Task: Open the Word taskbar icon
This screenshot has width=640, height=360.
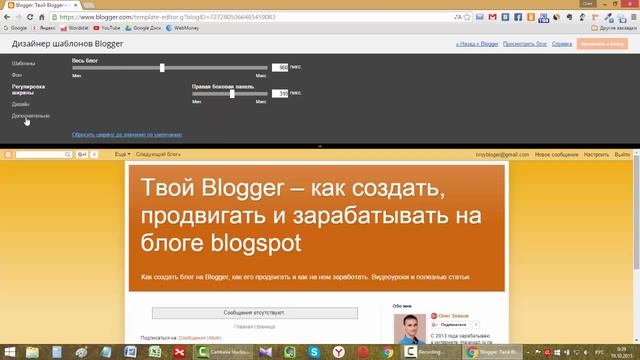Action: pyautogui.click(x=130, y=352)
